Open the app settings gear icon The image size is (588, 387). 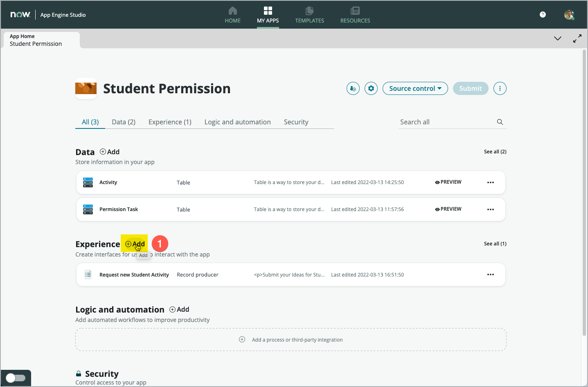click(x=371, y=88)
